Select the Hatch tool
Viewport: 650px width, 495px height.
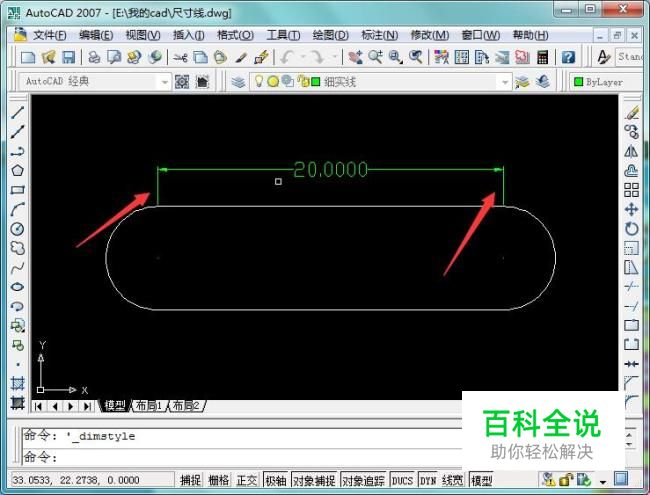[x=17, y=383]
